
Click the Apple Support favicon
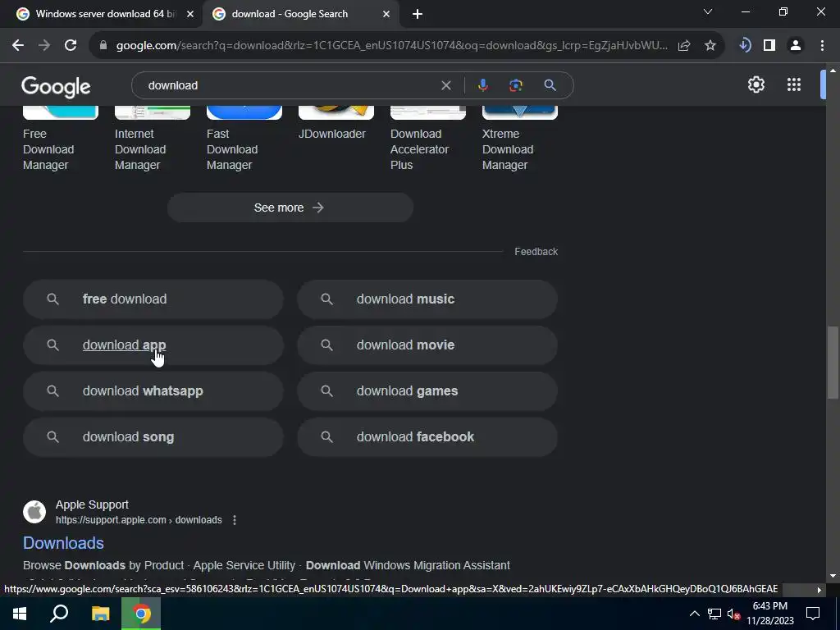click(34, 512)
